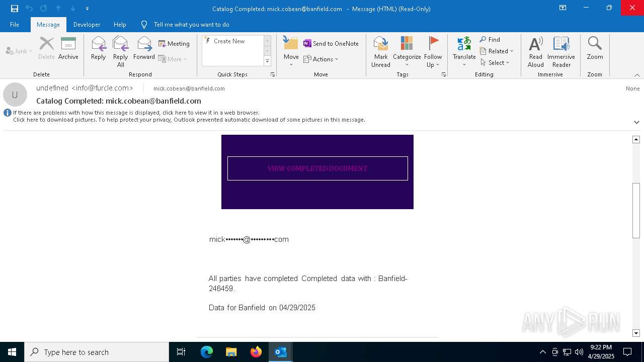Switch to the Message tab

click(48, 25)
